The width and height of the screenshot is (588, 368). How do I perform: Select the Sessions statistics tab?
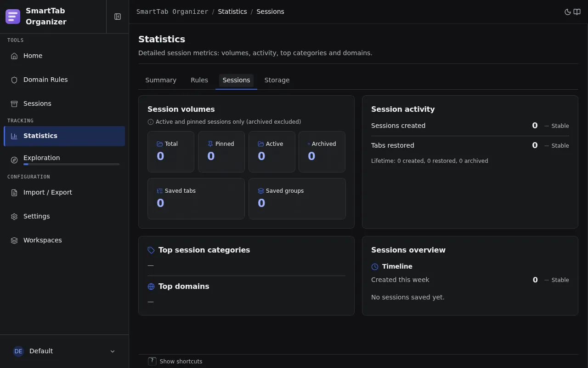tap(236, 80)
